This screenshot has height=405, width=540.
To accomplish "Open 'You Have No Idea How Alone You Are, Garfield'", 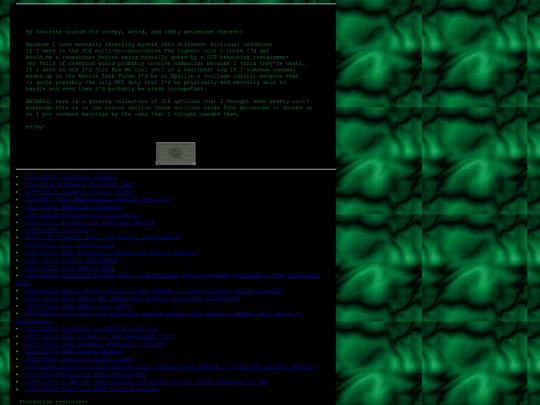I will click(132, 298).
